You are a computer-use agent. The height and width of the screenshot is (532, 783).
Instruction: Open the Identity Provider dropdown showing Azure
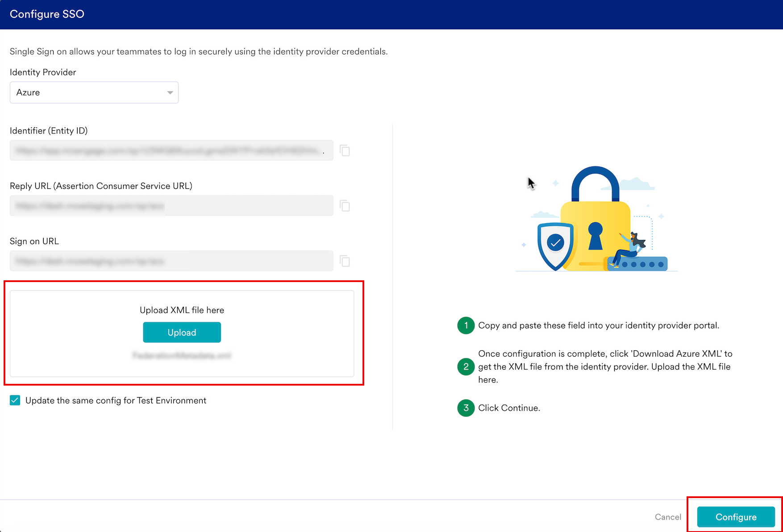click(94, 92)
